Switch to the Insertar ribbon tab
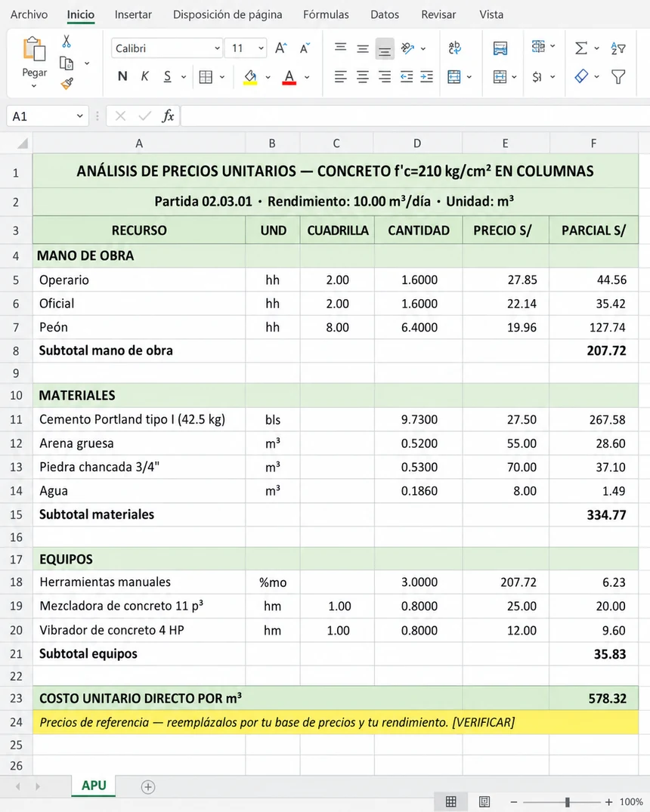 (133, 14)
